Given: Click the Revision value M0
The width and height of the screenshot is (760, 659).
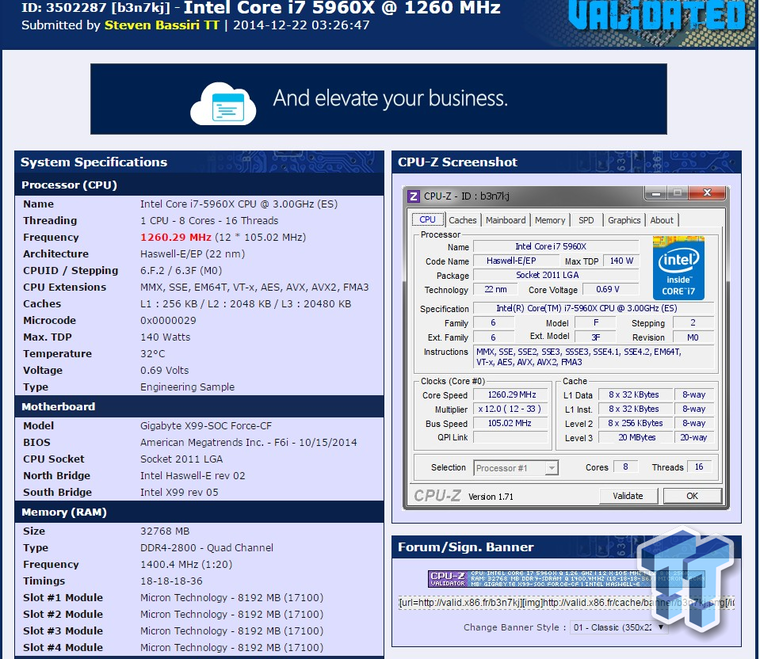Looking at the screenshot, I should coord(693,337).
